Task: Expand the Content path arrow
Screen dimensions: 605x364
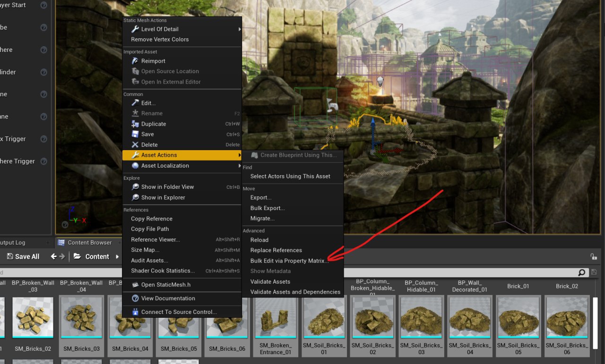Action: 117,256
